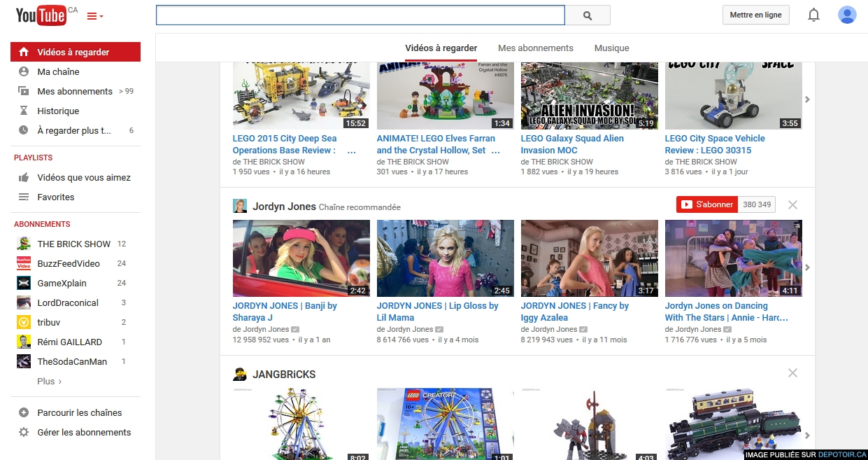This screenshot has width=868, height=460.
Task: Open LEGO City Space Vehicle Review link
Action: [x=715, y=144]
